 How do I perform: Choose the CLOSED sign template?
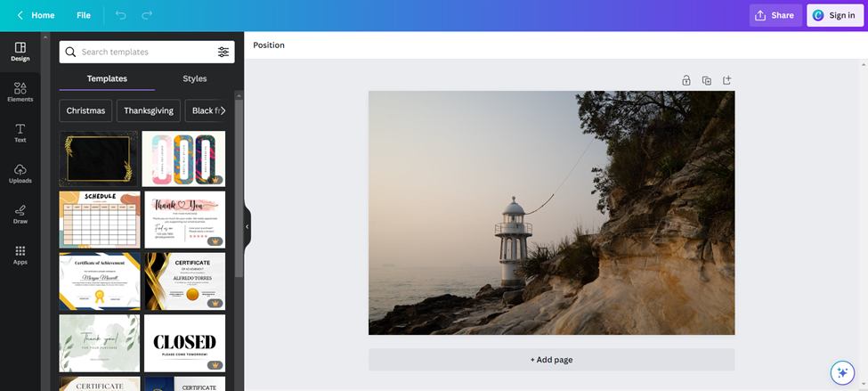185,344
